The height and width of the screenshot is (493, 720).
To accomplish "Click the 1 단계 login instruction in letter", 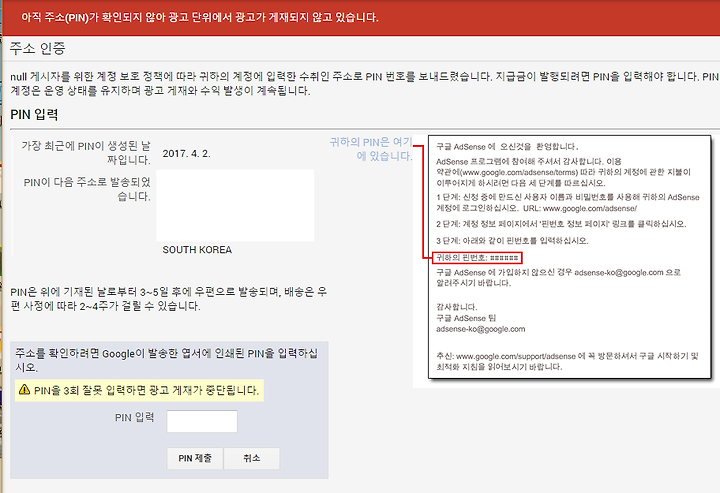I will (x=568, y=202).
